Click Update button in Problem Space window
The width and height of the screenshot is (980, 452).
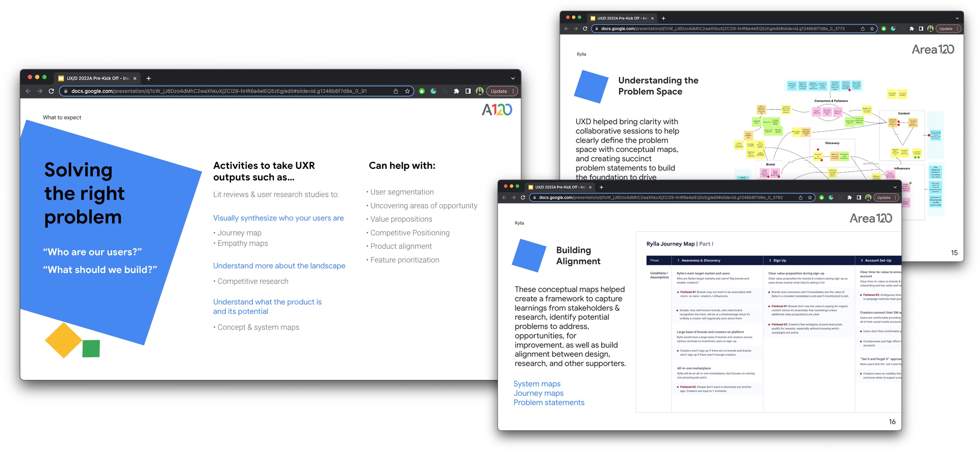tap(946, 28)
